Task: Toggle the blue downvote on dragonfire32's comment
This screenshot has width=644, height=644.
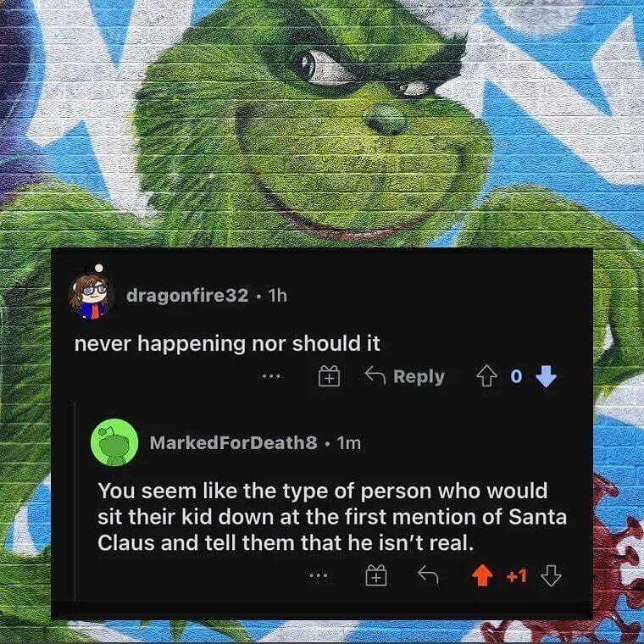Action: point(546,377)
